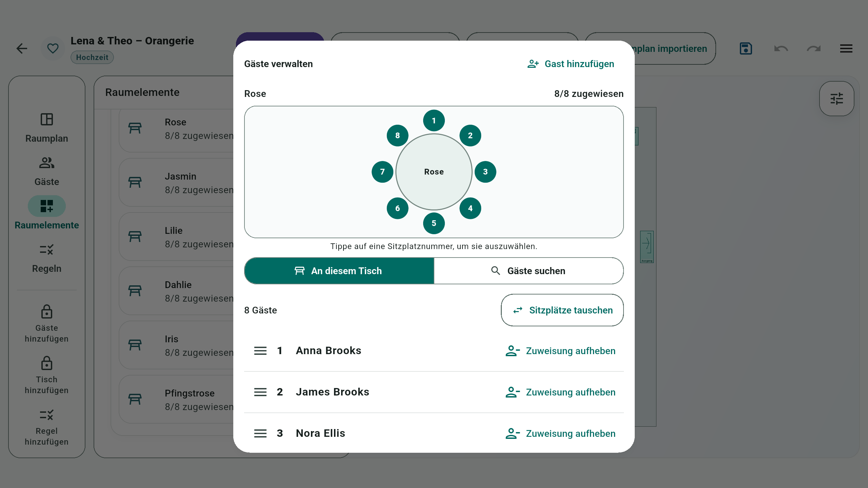
Task: Open the Gäste section in the sidebar
Action: (x=47, y=171)
